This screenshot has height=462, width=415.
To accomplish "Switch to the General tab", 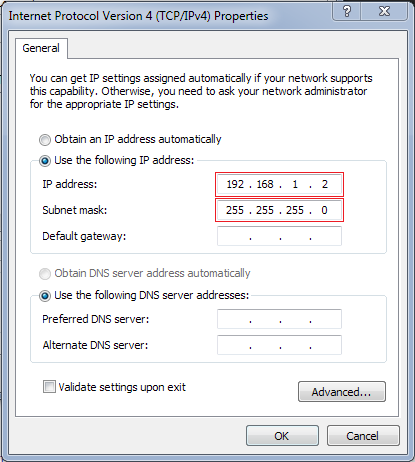I will tap(41, 48).
